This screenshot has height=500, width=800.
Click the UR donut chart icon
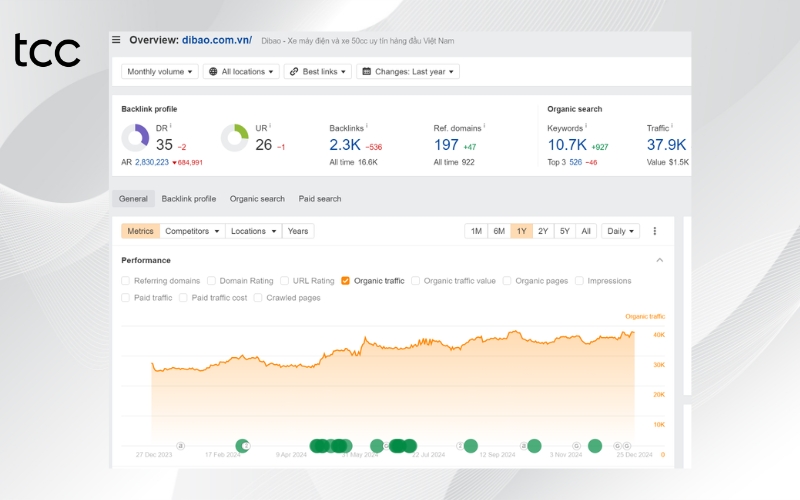tap(235, 138)
